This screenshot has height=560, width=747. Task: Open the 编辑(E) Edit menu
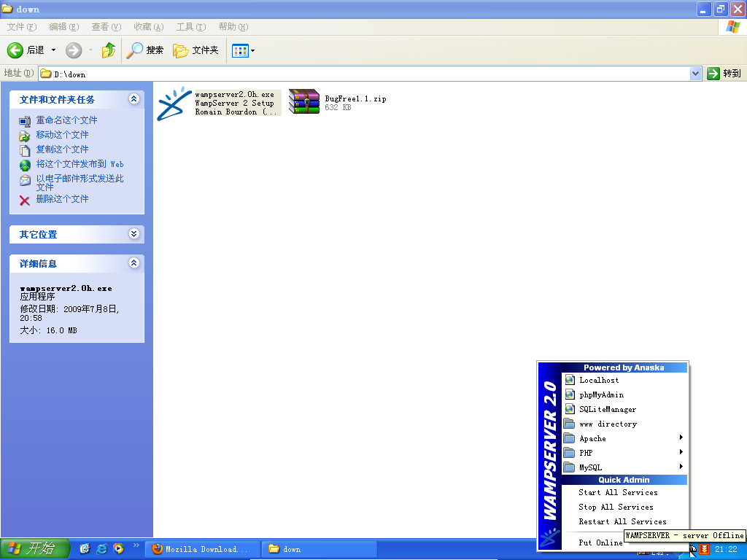point(64,27)
